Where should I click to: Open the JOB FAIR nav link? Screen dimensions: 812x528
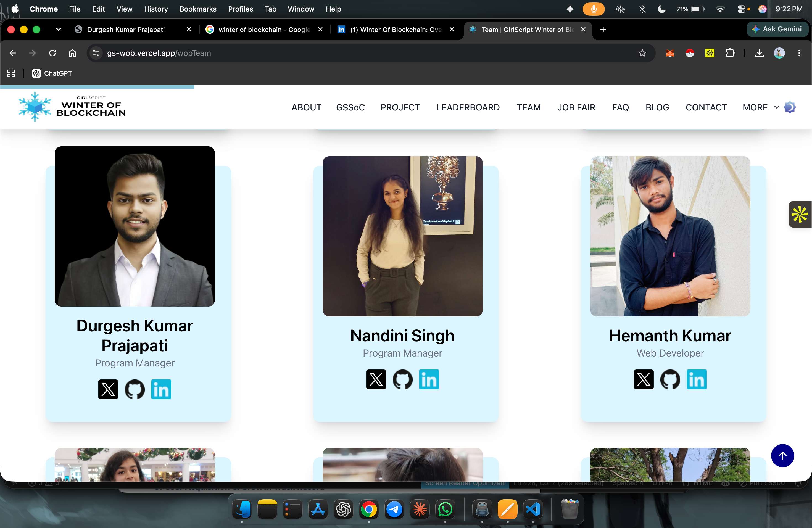pos(576,107)
